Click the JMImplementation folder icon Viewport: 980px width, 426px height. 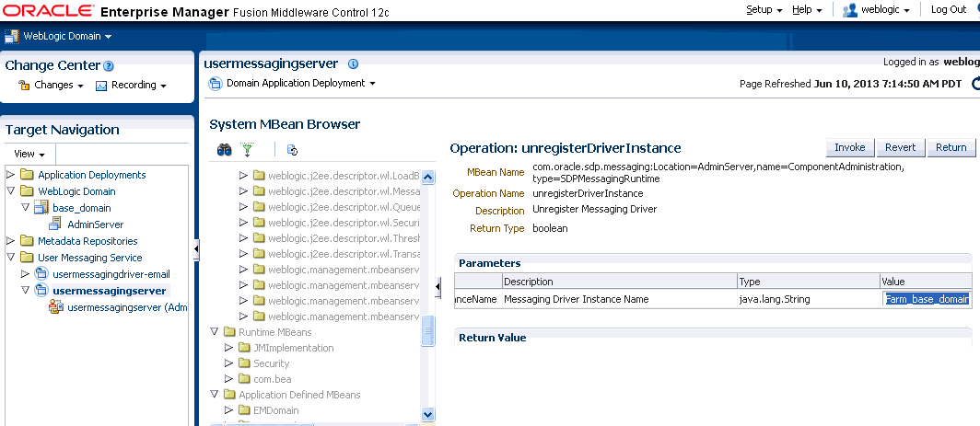(244, 347)
